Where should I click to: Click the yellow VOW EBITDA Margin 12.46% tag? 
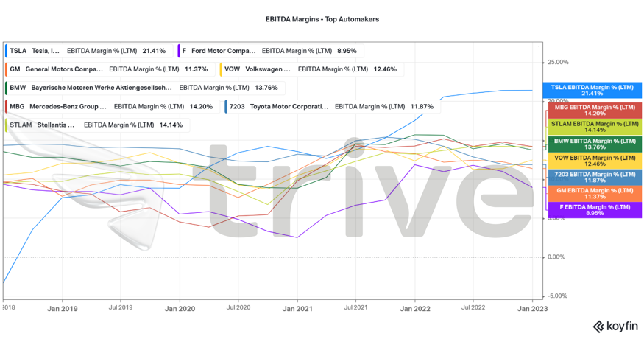click(594, 161)
